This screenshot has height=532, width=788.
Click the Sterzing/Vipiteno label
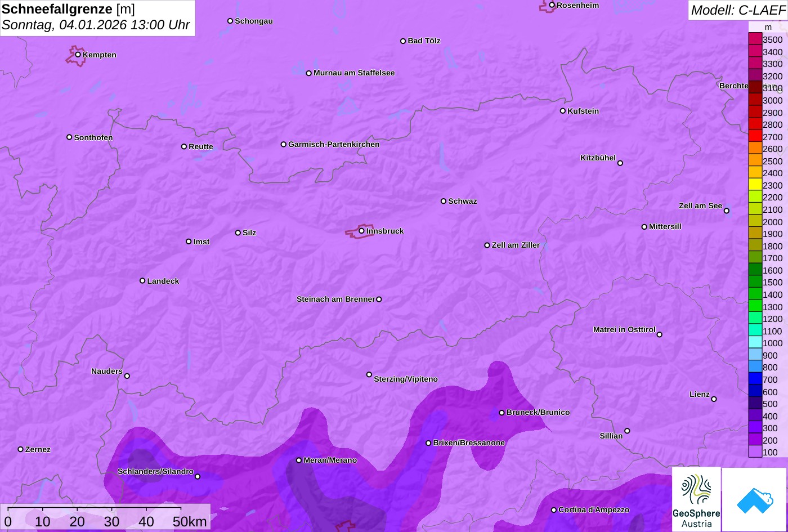pyautogui.click(x=406, y=379)
